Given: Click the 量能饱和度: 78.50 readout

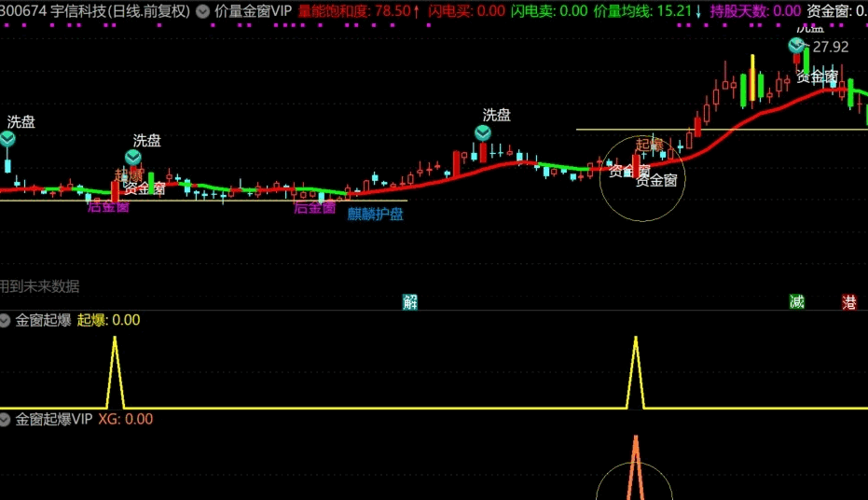Looking at the screenshot, I should click(x=359, y=11).
